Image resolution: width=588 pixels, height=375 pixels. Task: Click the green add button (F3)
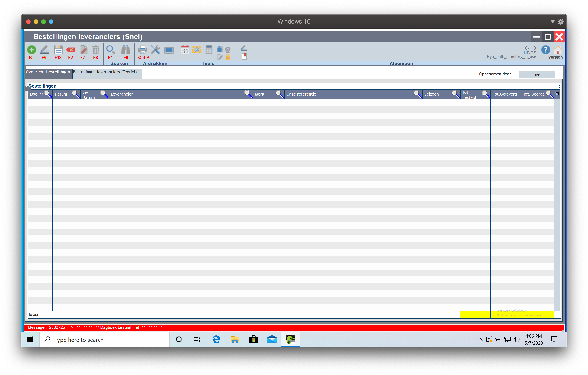point(31,50)
